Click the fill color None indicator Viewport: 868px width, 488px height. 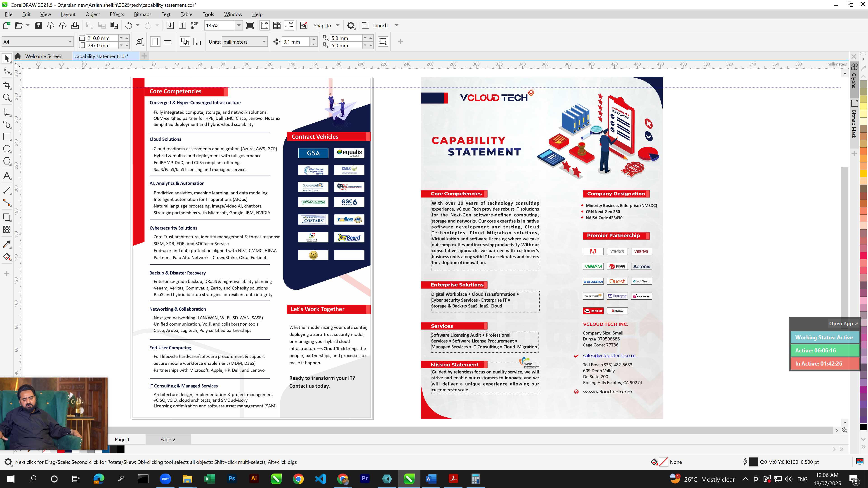pyautogui.click(x=663, y=462)
